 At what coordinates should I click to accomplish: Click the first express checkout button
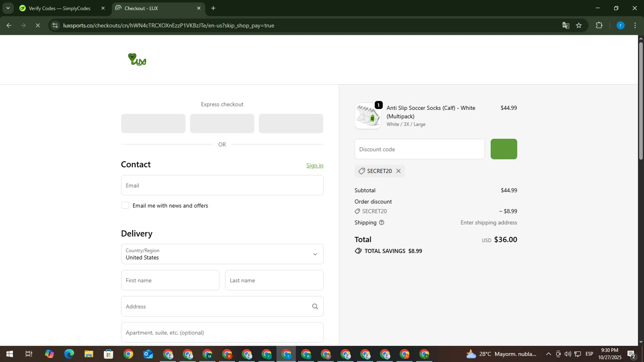pos(153,124)
